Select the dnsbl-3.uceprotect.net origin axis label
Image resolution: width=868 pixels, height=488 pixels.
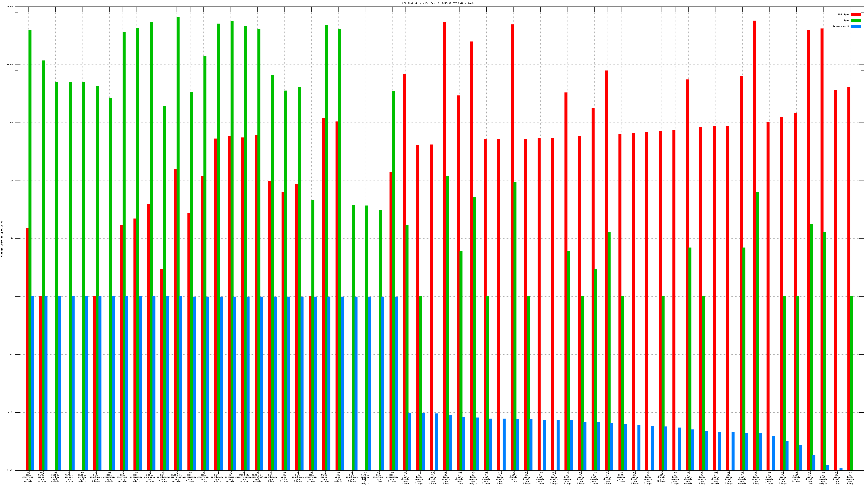coord(177,477)
